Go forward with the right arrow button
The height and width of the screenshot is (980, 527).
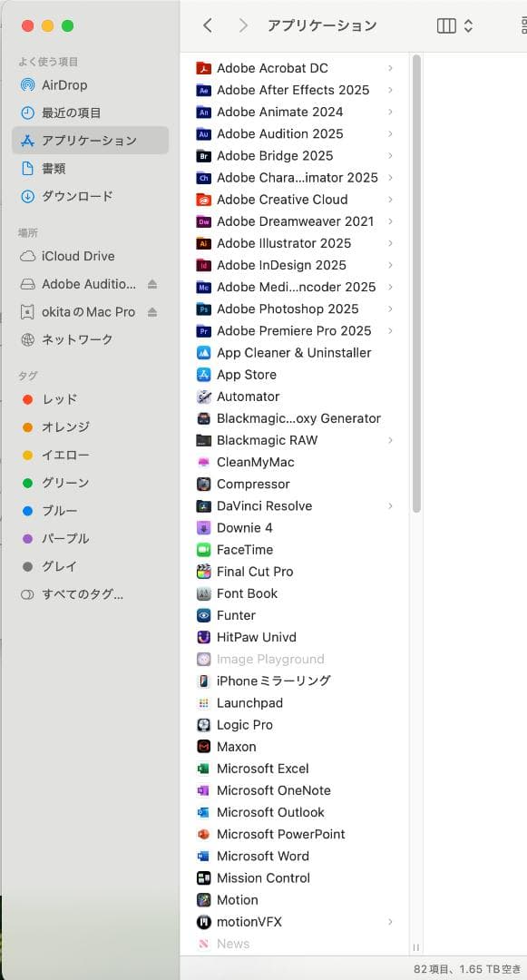[243, 25]
